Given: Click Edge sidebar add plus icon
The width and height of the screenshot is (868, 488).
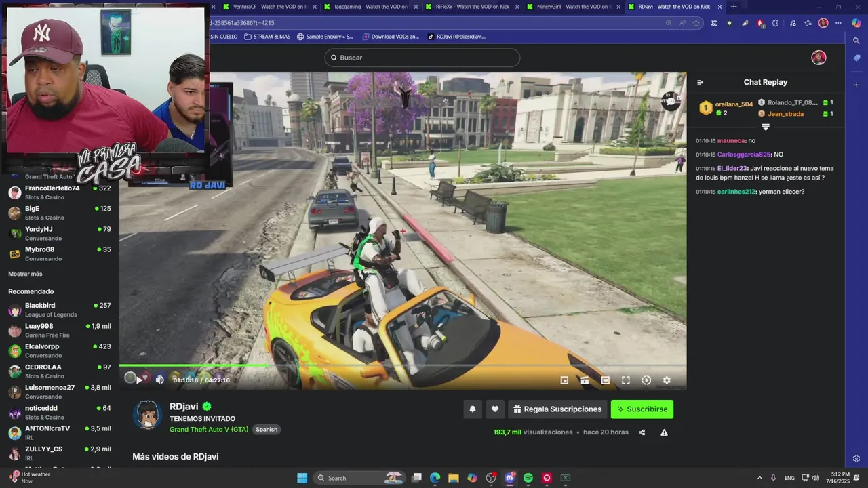Looking at the screenshot, I should coord(856,85).
